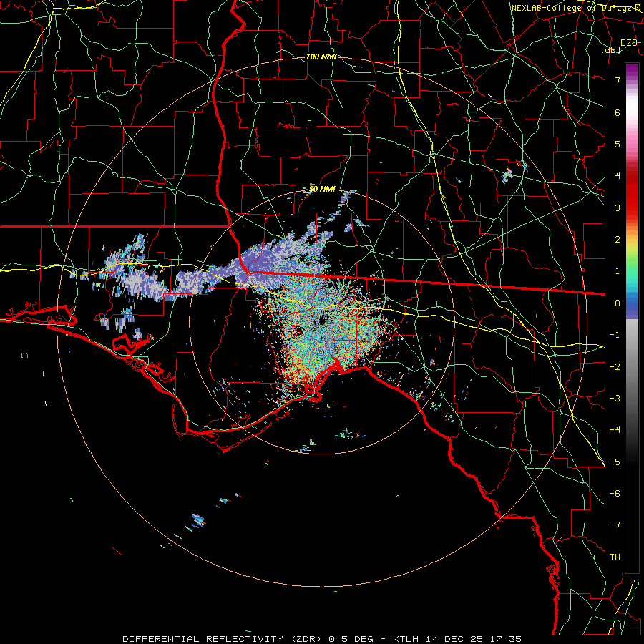Click the TH label on color scale
This screenshot has width=644, height=644.
[x=615, y=557]
